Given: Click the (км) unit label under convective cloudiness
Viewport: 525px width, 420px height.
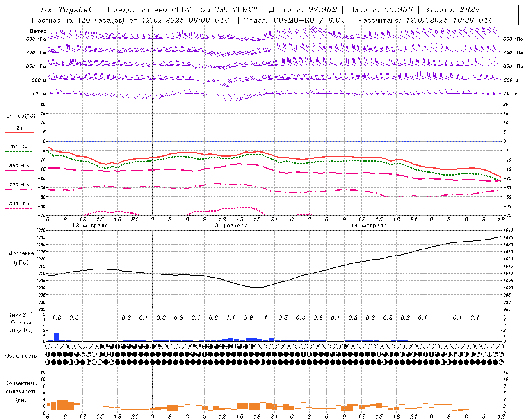Looking at the screenshot, I should click(x=21, y=399).
